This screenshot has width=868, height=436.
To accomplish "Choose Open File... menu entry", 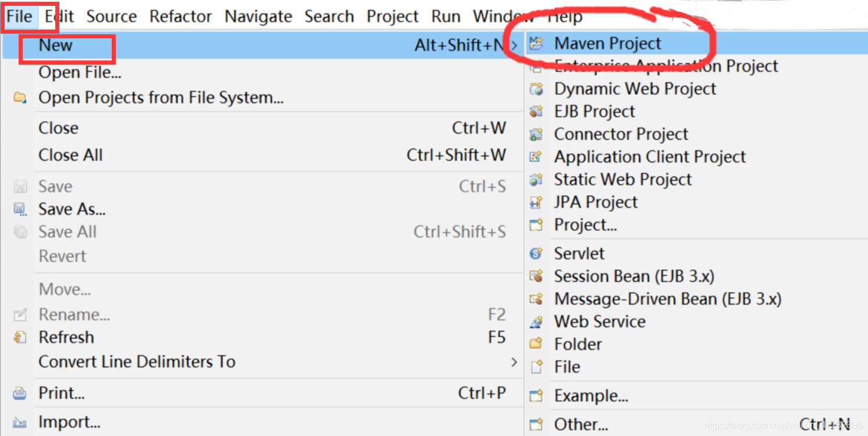I will coord(80,73).
